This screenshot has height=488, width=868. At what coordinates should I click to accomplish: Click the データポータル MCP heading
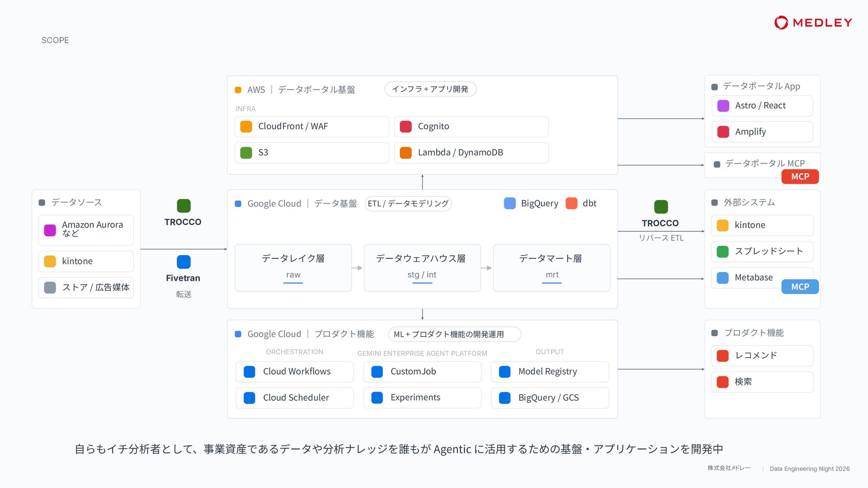(765, 164)
